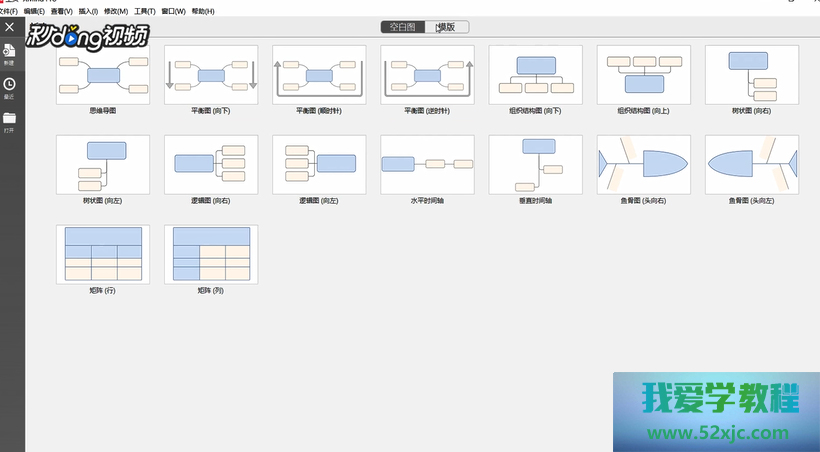Select the 组织结构图 (向下) template
This screenshot has width=820, height=452.
[x=535, y=75]
